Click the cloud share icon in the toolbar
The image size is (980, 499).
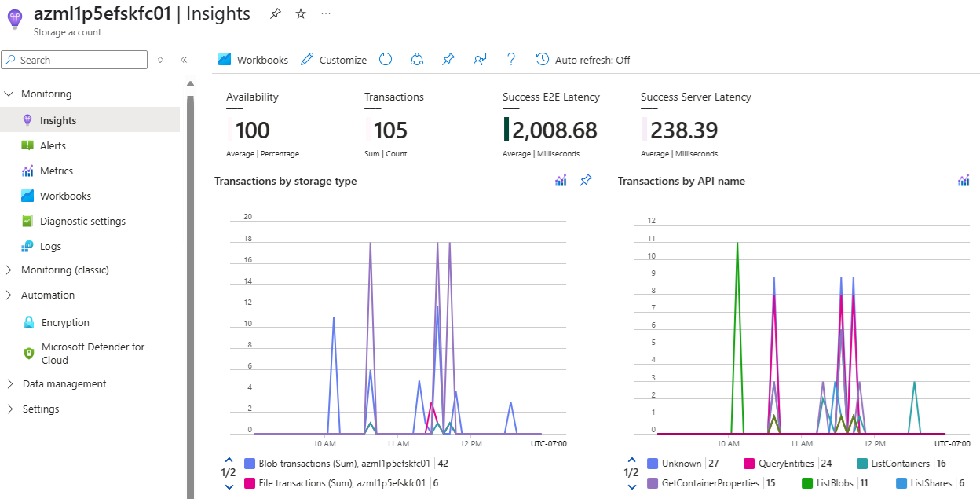[417, 59]
